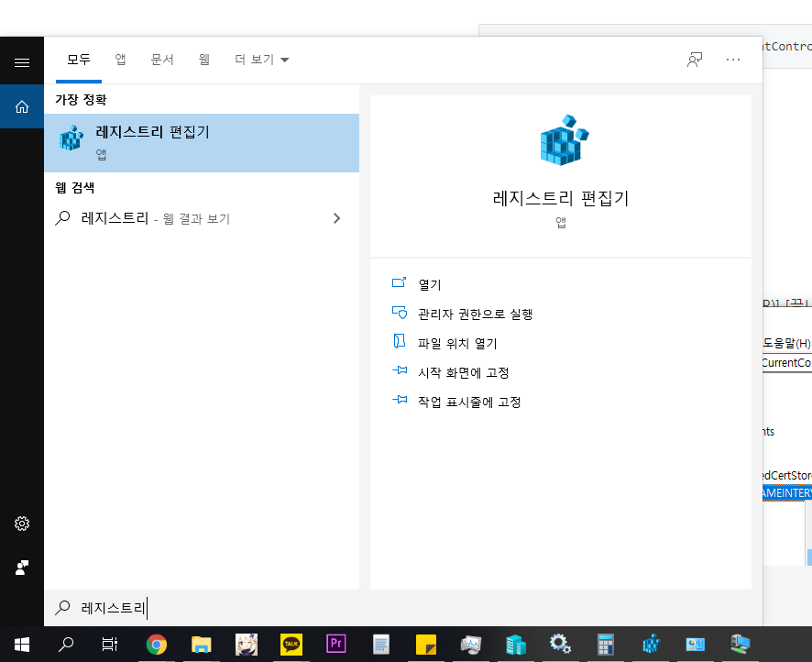Click the taskbar search magnifier
Viewport: 812px width, 662px height.
pyautogui.click(x=66, y=645)
